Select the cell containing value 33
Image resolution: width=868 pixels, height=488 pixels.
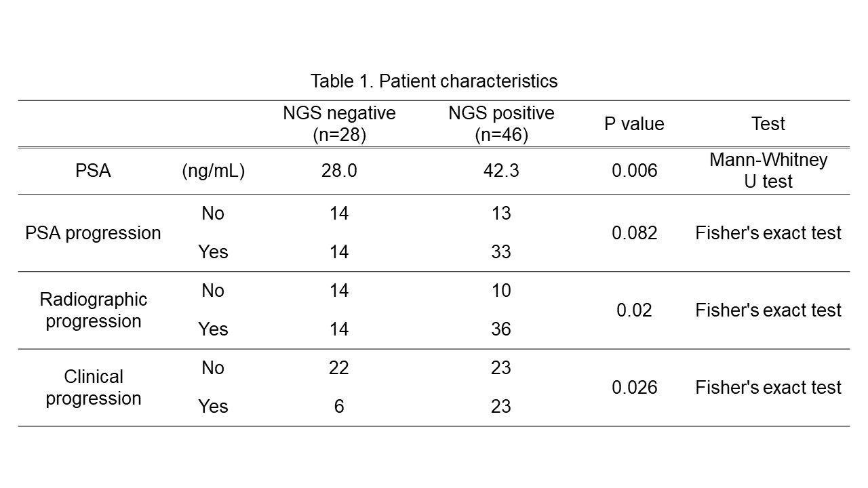(501, 252)
